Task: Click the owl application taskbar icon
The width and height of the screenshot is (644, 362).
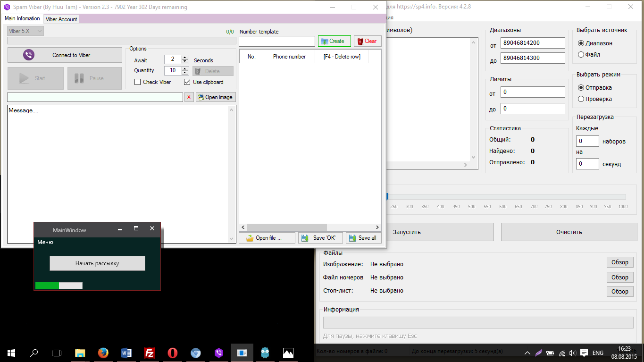Action: [x=265, y=353]
